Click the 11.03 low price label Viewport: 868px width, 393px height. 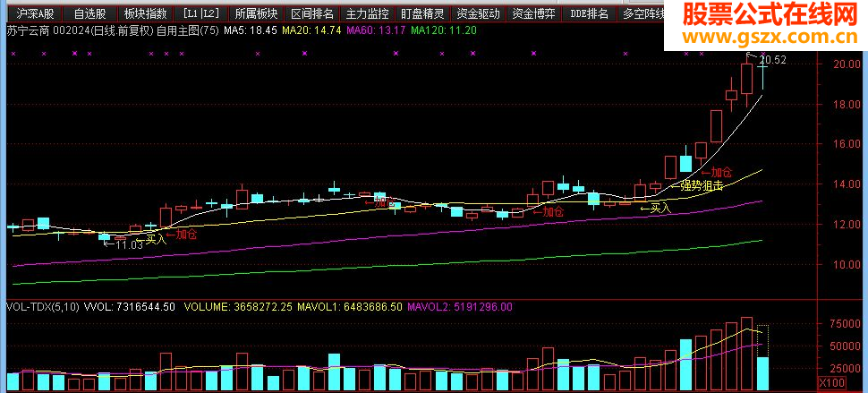pos(130,243)
